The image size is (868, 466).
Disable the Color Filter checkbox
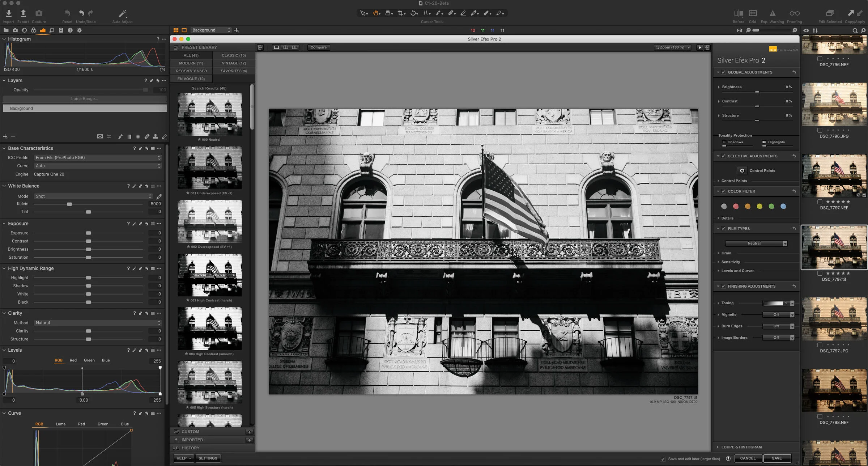tap(723, 191)
